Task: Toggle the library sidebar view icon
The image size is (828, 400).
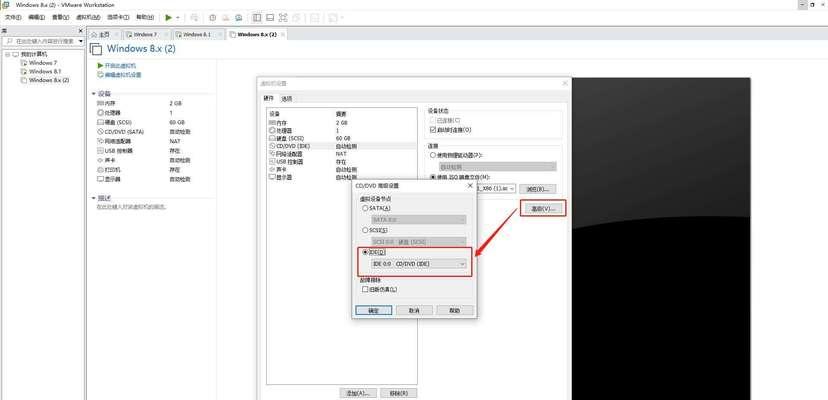Action: pyautogui.click(x=257, y=17)
